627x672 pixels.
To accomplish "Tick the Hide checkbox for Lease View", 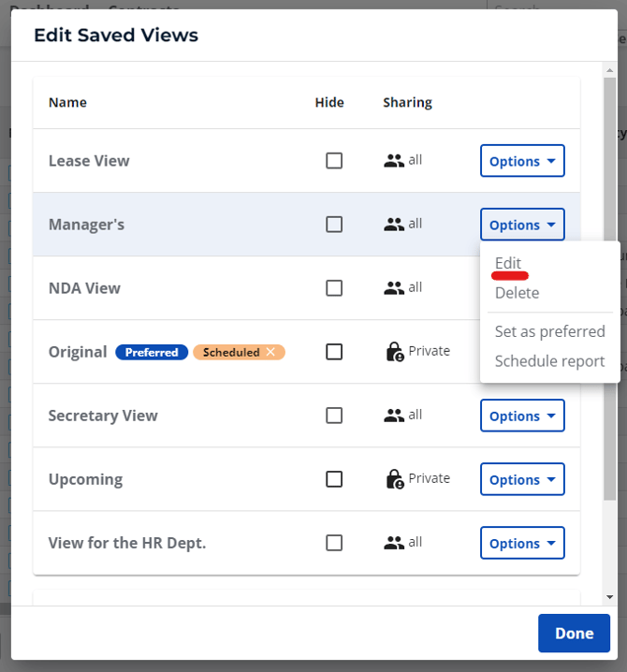I will [x=334, y=161].
